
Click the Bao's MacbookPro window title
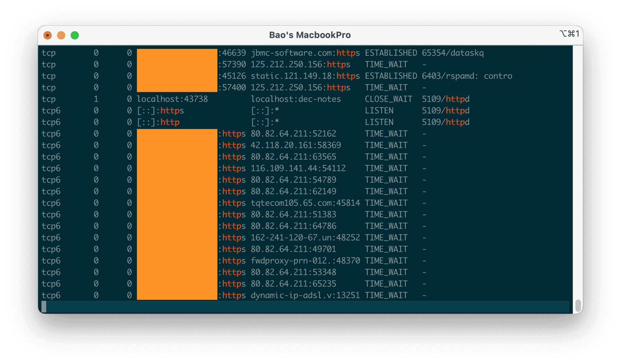(310, 35)
